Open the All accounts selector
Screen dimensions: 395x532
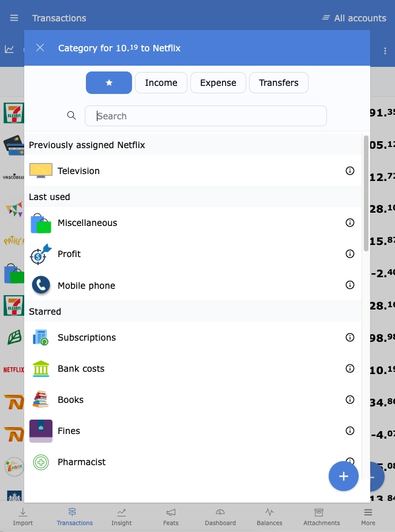pos(354,18)
